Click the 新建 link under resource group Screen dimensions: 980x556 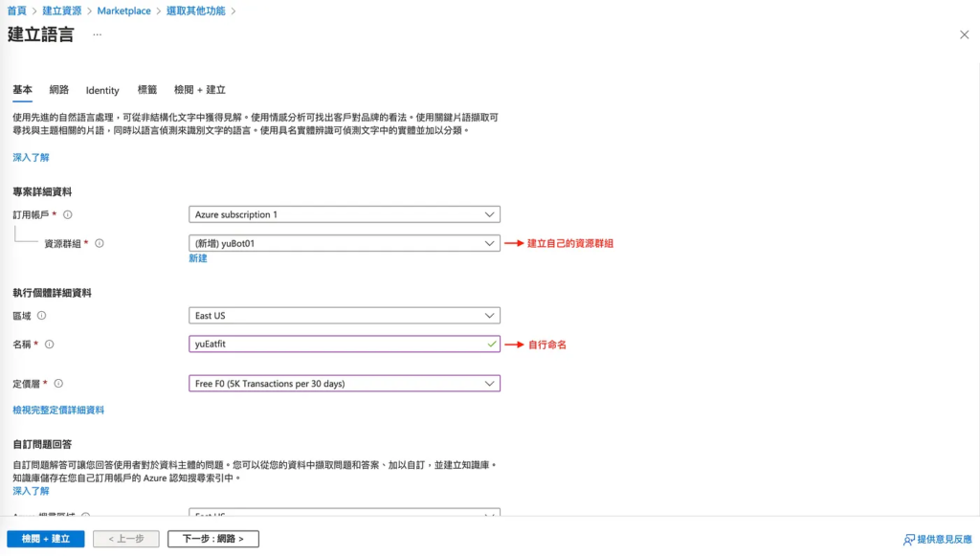click(x=198, y=259)
